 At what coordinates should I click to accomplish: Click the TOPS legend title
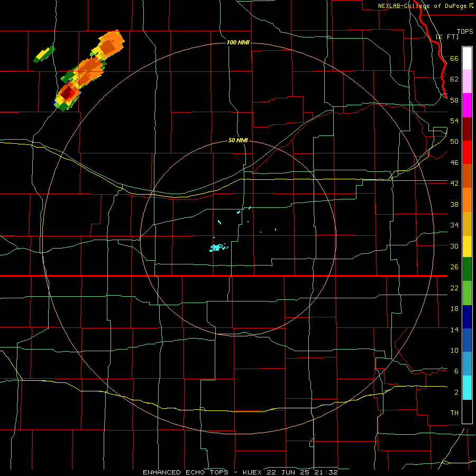(x=465, y=31)
